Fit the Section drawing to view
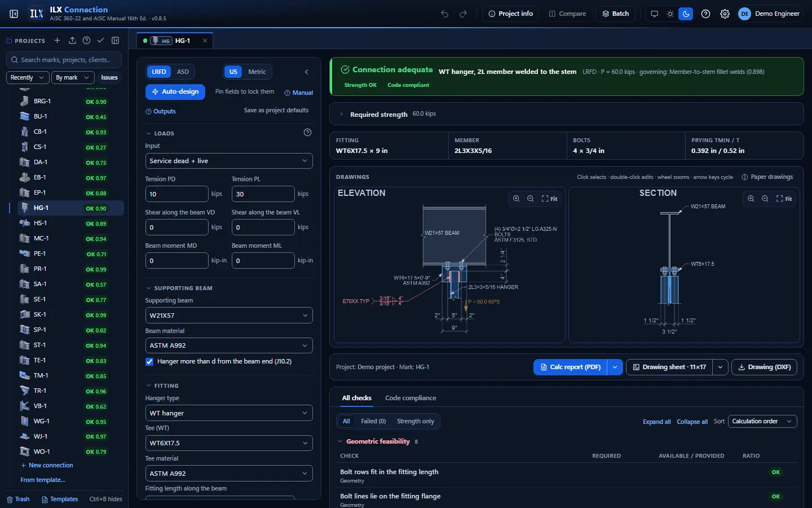 click(784, 199)
